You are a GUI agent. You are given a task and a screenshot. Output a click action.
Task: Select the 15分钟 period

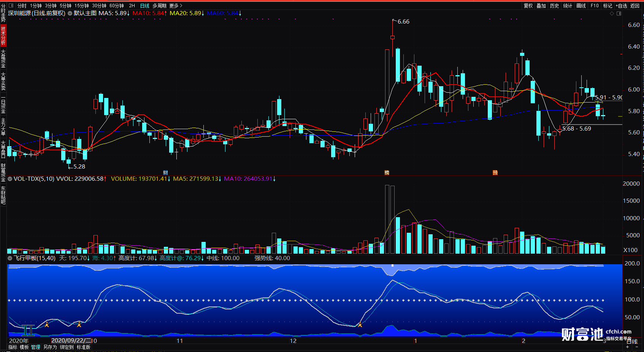81,6
